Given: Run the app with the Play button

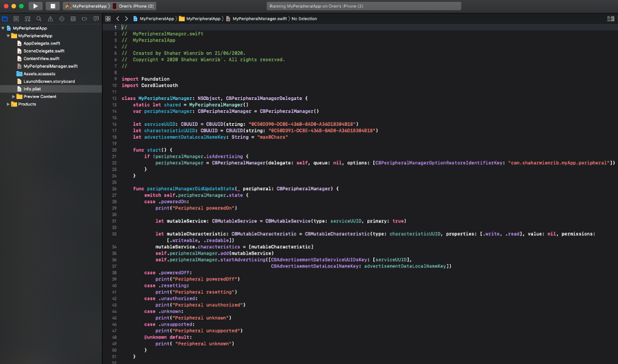Looking at the screenshot, I should click(x=36, y=6).
